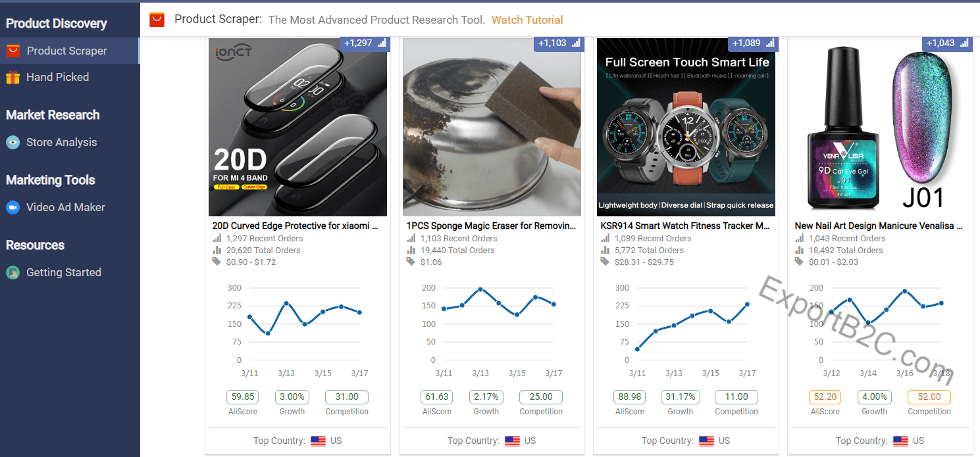Click the 31.00 Competition badge
Screen dimensions: 980x457
click(x=347, y=397)
